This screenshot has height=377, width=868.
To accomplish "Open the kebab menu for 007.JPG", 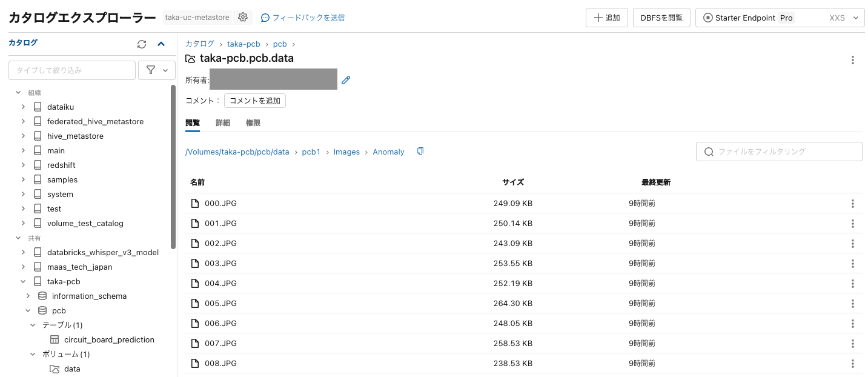I will [852, 343].
